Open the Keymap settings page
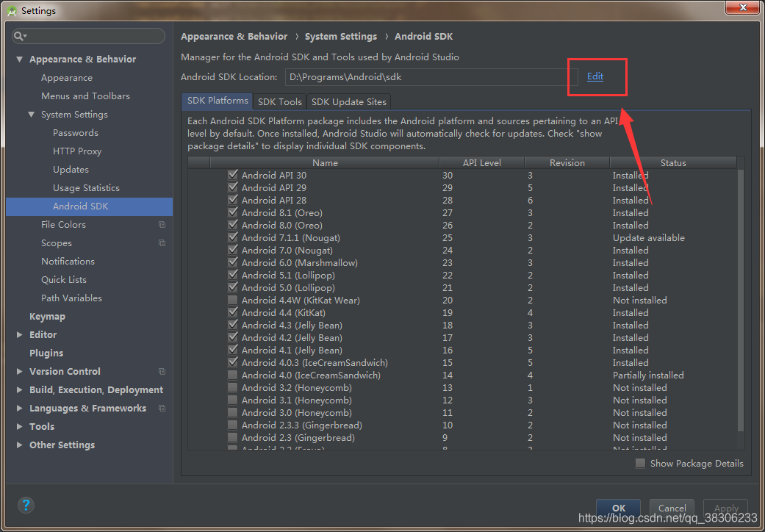Viewport: 765px width, 532px height. [x=47, y=317]
